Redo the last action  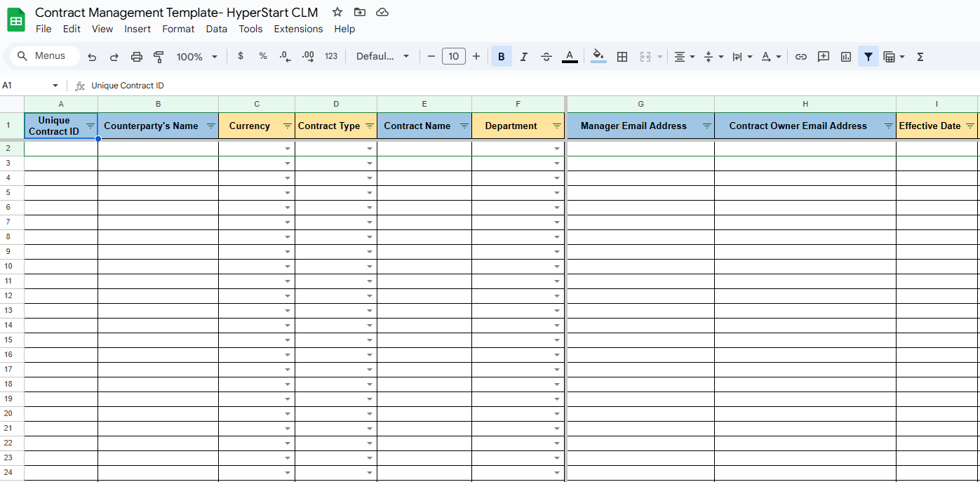click(x=114, y=57)
